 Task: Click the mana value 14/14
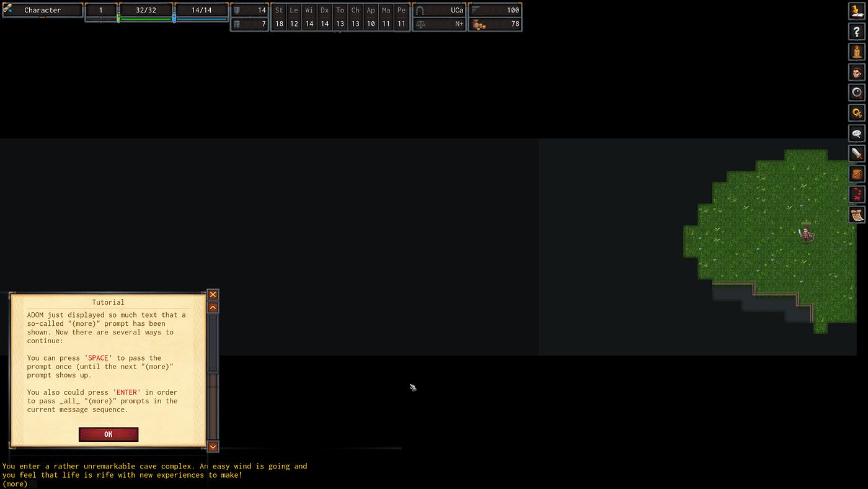(201, 10)
